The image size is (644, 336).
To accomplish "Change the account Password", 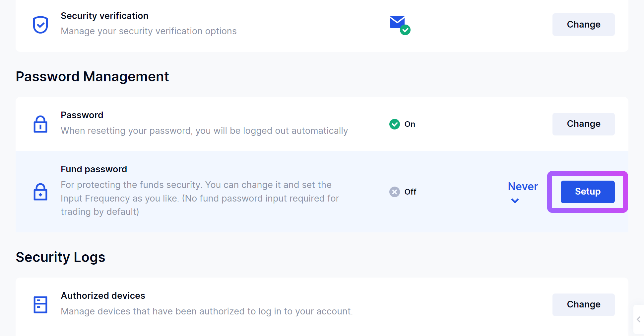I will pos(583,124).
